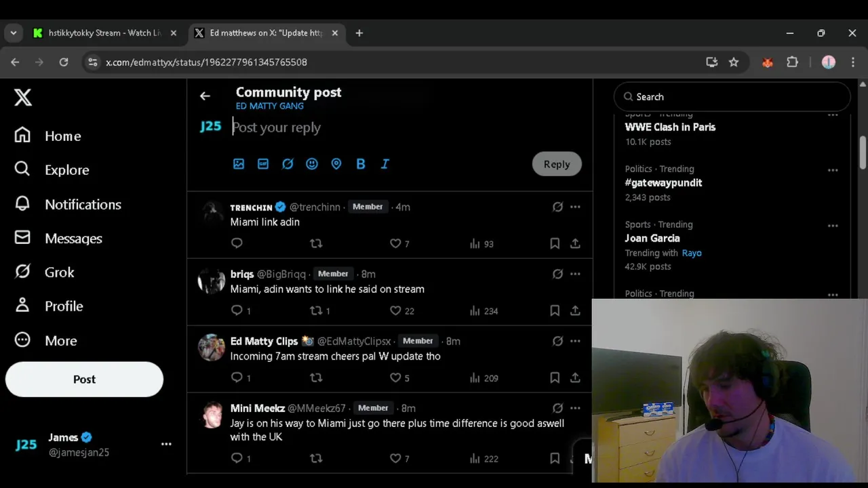Reply to TRENCHIN's post
868x488 pixels.
click(237, 243)
